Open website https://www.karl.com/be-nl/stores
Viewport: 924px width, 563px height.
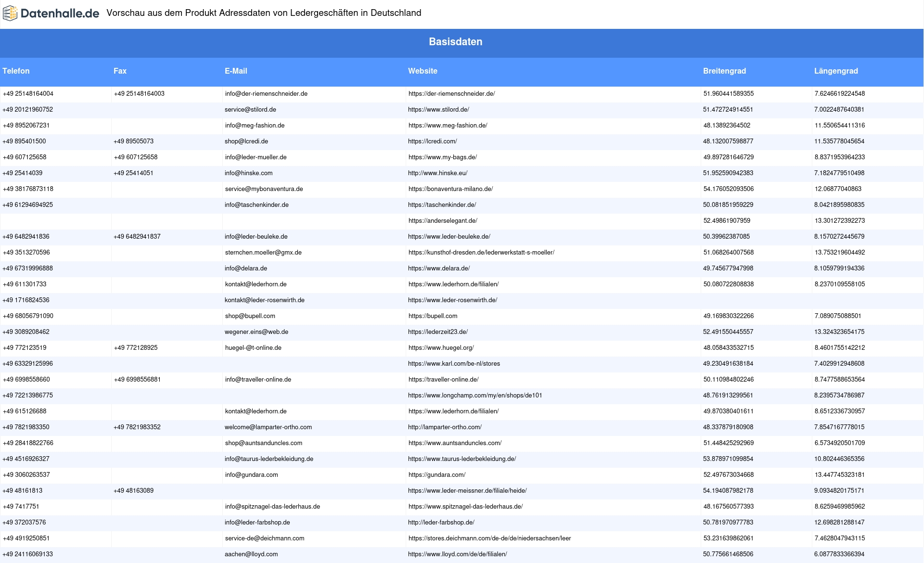pyautogui.click(x=454, y=364)
